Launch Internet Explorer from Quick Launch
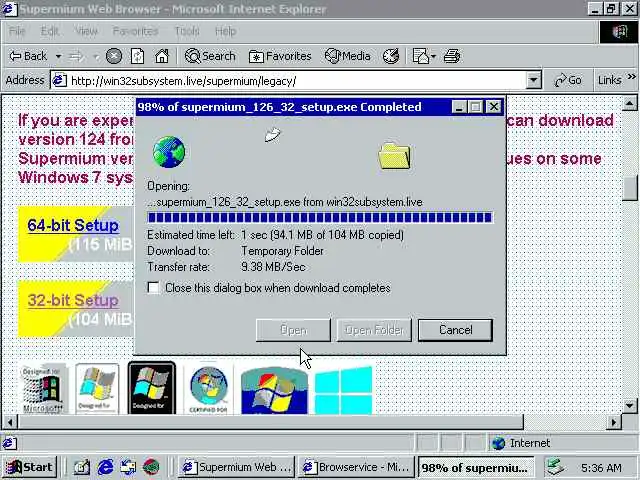The width and height of the screenshot is (640, 480). 105,467
